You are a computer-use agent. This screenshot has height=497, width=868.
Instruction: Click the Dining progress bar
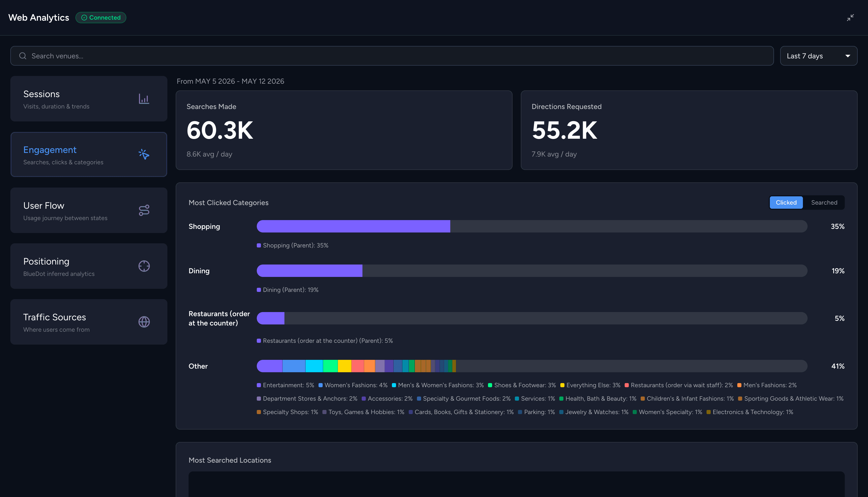[532, 271]
